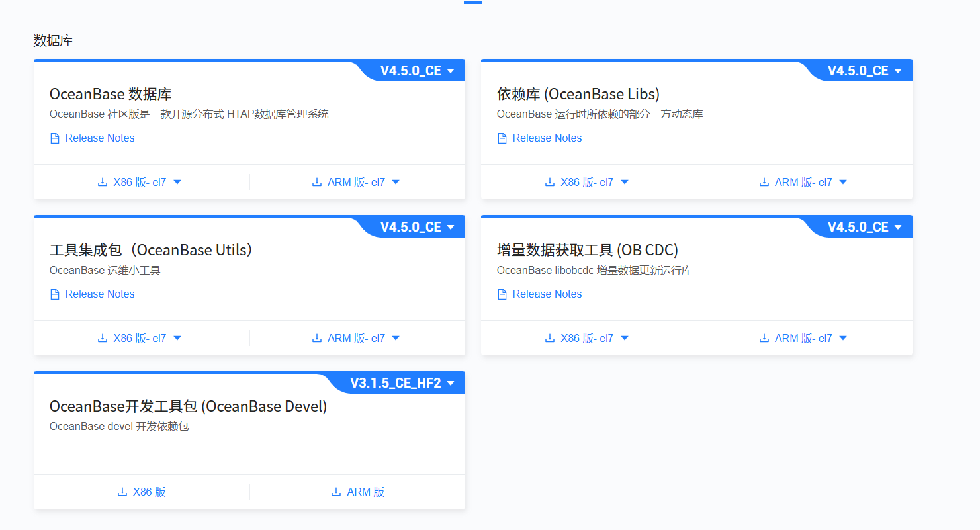Click the download icon next to X86 版- el7 on OceanBase Utils card
This screenshot has height=530, width=980.
101,337
